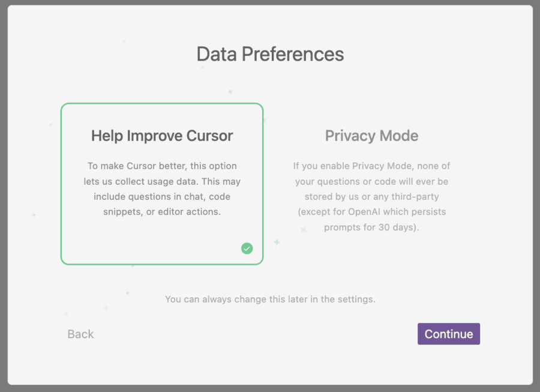Click the green sparkle beside selected card
540x392 pixels.
tap(277, 242)
